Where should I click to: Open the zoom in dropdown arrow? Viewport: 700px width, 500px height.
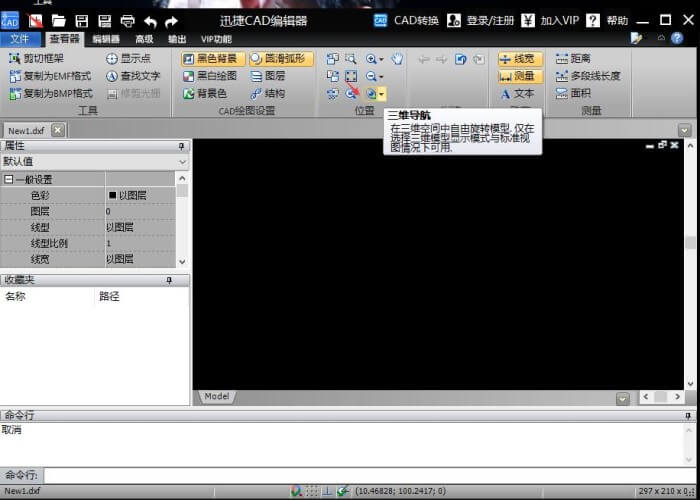[381, 59]
